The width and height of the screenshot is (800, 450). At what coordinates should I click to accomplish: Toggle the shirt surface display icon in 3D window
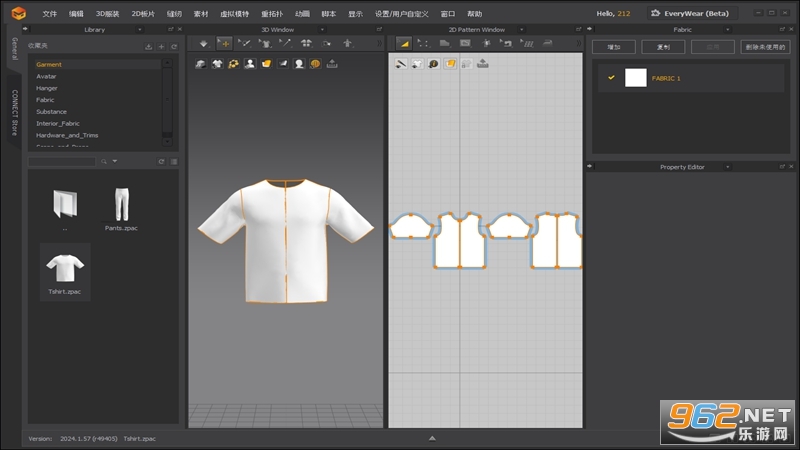tap(217, 64)
